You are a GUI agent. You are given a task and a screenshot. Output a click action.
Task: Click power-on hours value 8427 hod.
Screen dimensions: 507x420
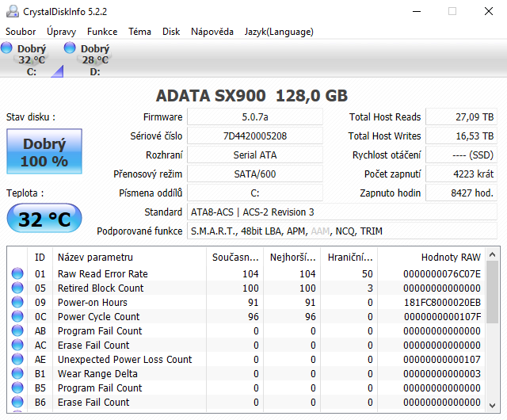[461, 193]
